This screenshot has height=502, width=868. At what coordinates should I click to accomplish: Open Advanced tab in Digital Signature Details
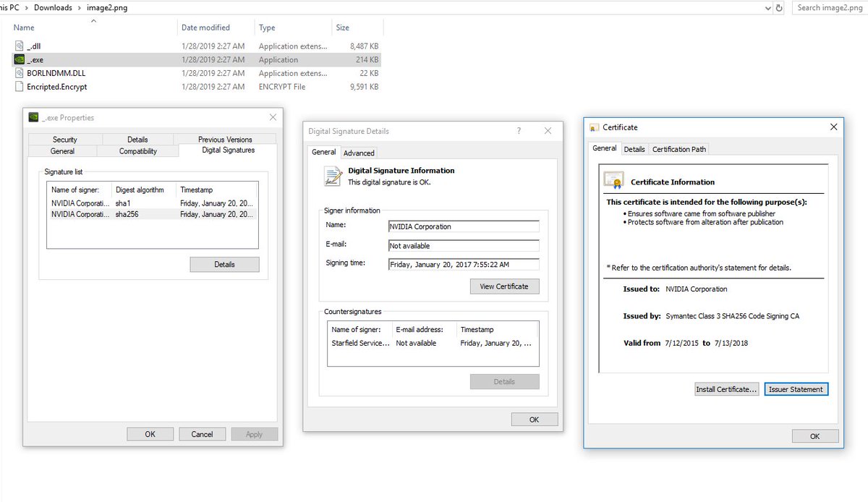click(359, 153)
